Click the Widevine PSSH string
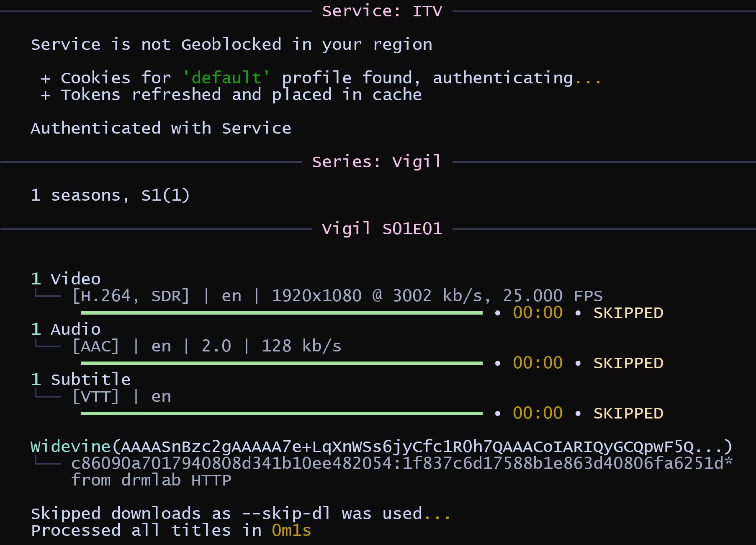This screenshot has height=545, width=756. pos(423,447)
